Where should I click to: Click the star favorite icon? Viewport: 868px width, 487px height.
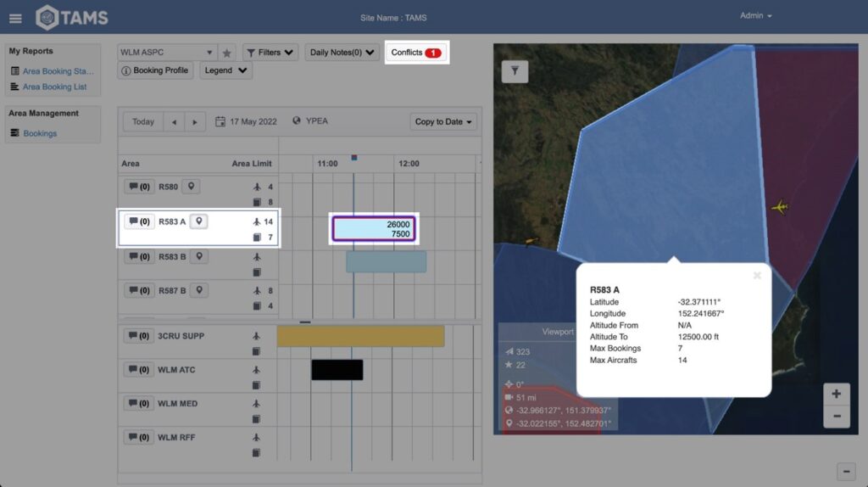(x=226, y=53)
